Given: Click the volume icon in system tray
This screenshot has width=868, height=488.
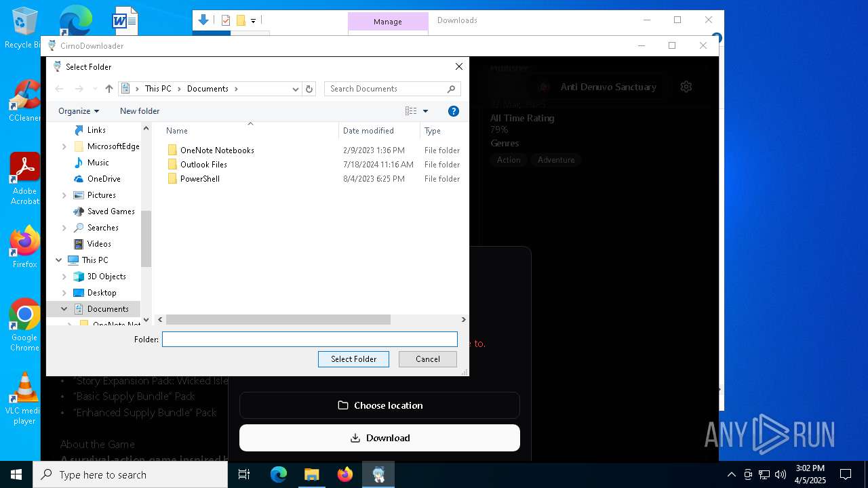Looking at the screenshot, I should click(x=781, y=474).
